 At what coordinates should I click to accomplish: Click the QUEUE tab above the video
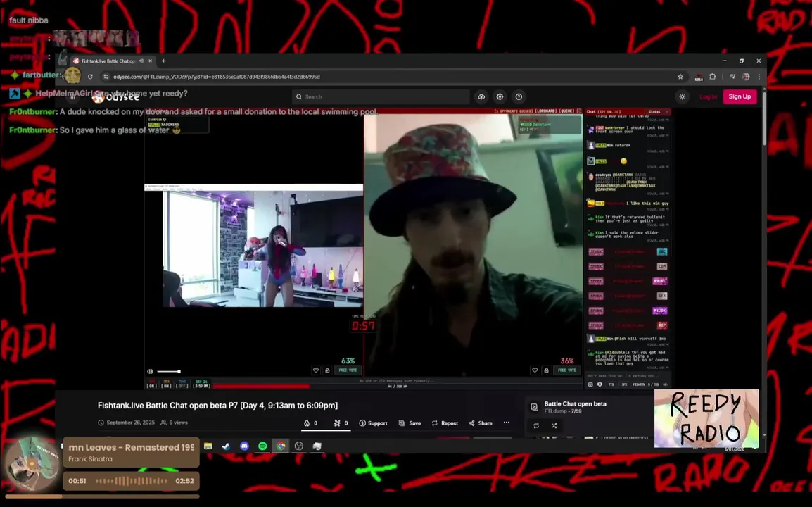(x=566, y=111)
